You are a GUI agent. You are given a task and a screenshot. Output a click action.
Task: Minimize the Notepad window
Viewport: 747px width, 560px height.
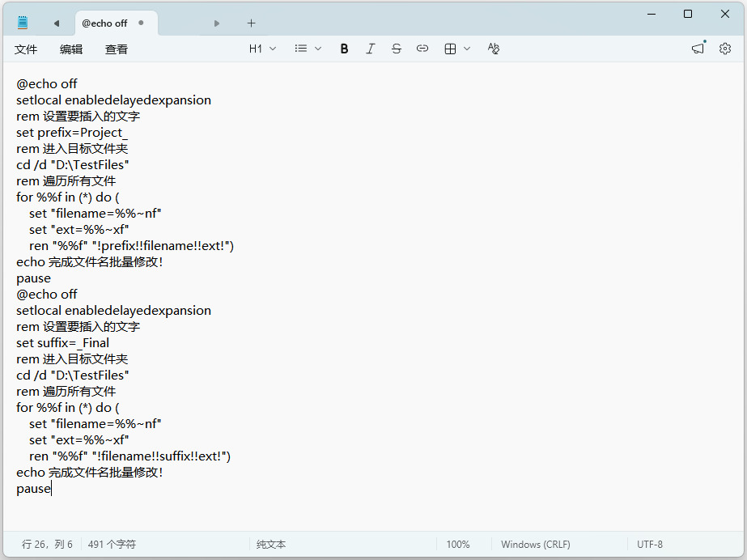(x=652, y=15)
